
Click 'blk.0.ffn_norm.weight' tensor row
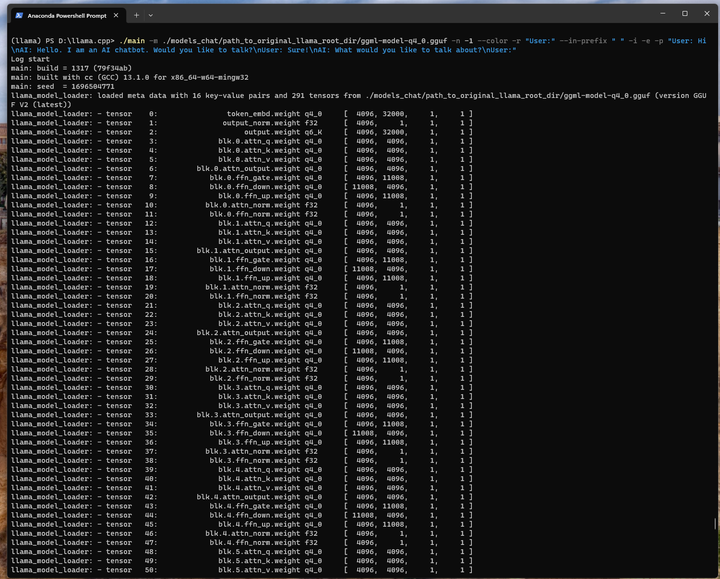[x=242, y=214]
